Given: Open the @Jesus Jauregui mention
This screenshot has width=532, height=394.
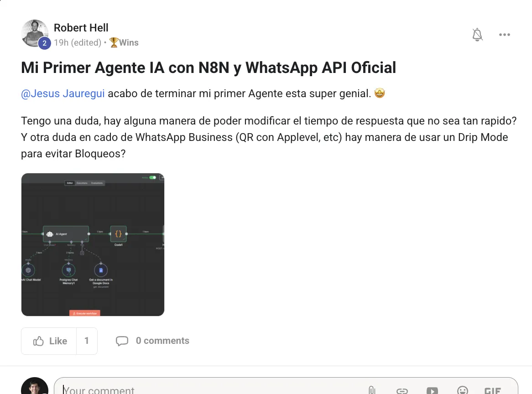Looking at the screenshot, I should tap(63, 93).
